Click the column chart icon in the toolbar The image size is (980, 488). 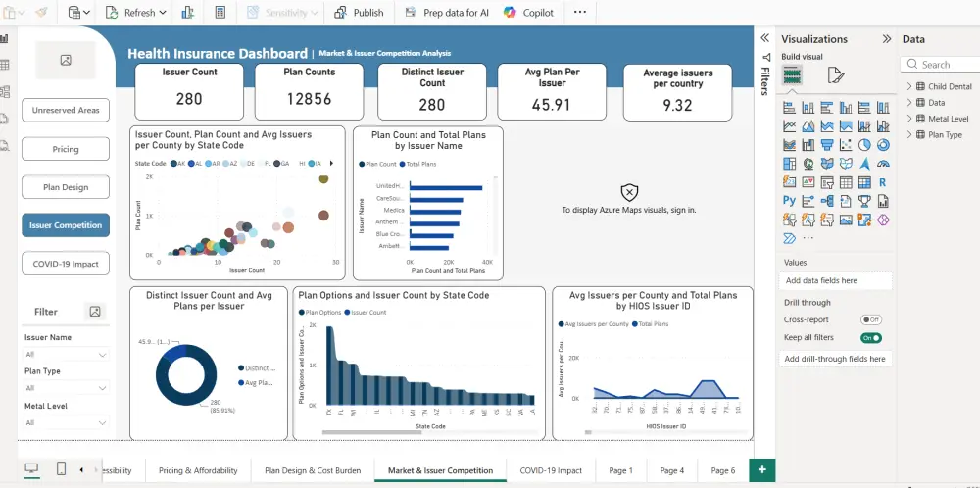point(187,13)
